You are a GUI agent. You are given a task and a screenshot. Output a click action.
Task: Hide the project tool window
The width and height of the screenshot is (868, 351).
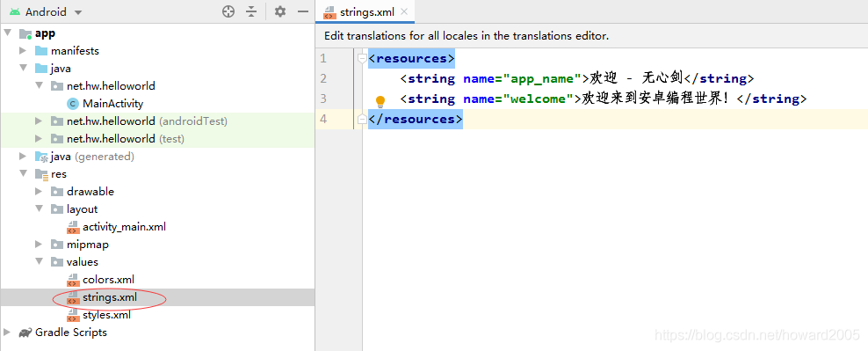pyautogui.click(x=302, y=11)
